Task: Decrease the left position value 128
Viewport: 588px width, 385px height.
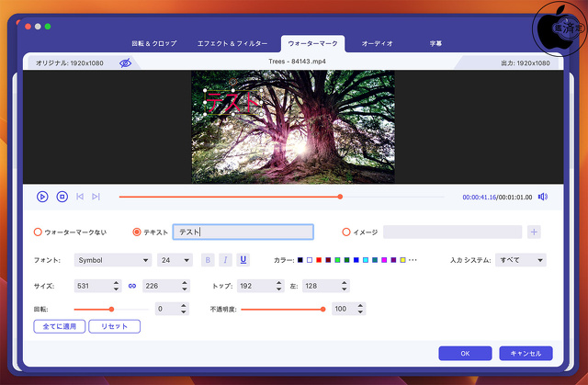Action: [345, 289]
